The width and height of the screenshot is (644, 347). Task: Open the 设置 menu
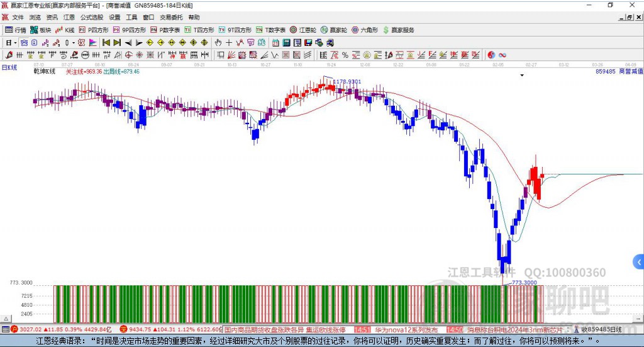[114, 17]
